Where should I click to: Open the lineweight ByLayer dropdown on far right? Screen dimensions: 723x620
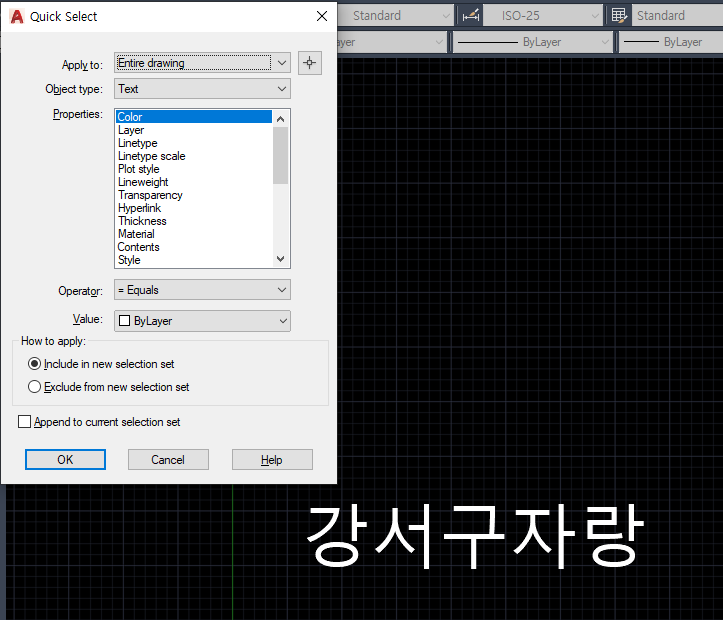point(671,42)
